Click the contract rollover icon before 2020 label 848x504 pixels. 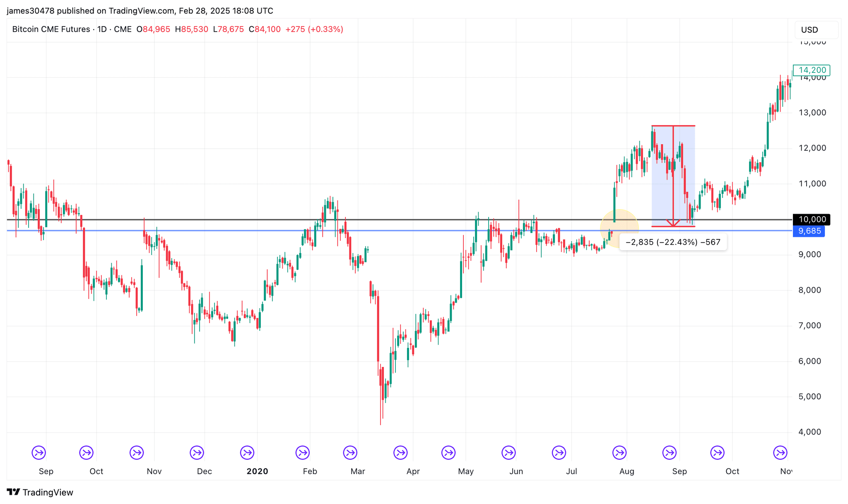pos(247,453)
